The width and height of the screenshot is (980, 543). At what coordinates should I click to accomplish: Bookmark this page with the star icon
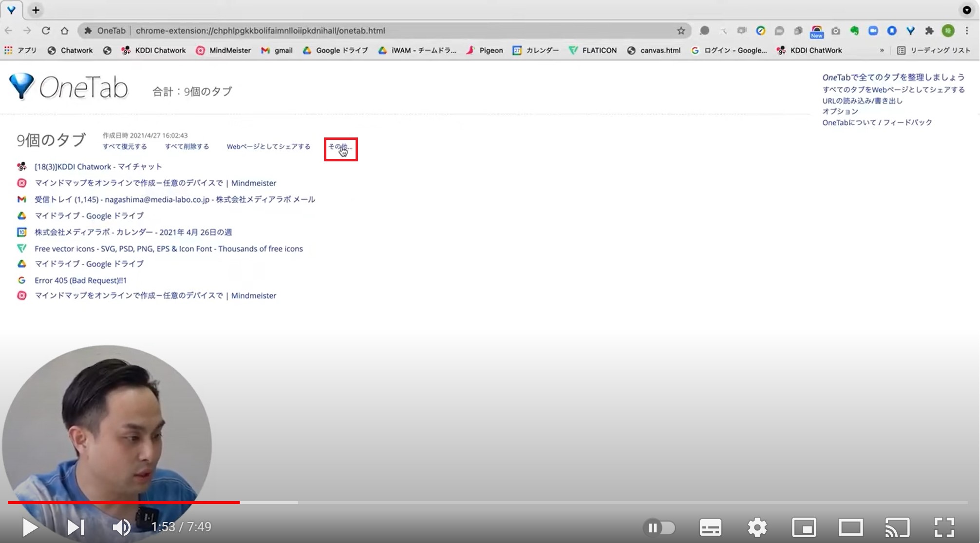click(x=681, y=31)
